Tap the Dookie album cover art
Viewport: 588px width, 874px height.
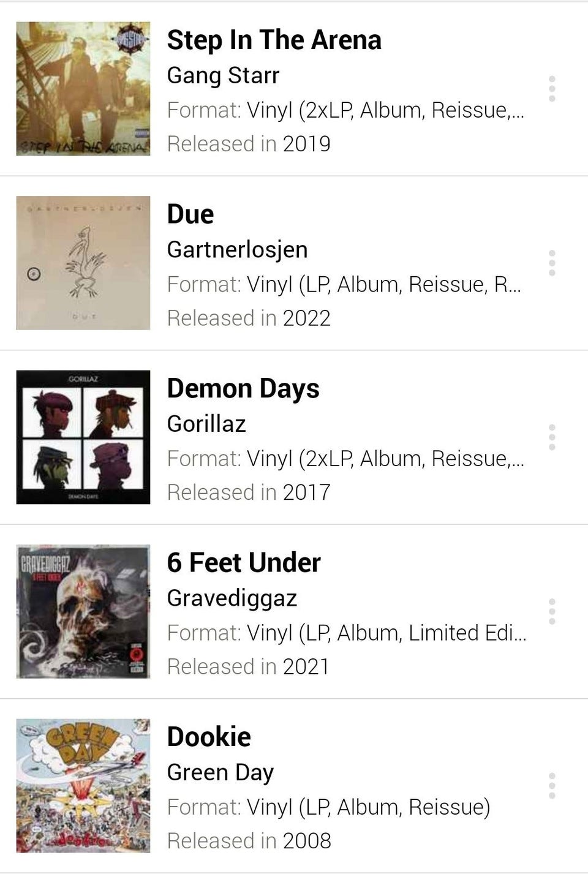point(83,785)
